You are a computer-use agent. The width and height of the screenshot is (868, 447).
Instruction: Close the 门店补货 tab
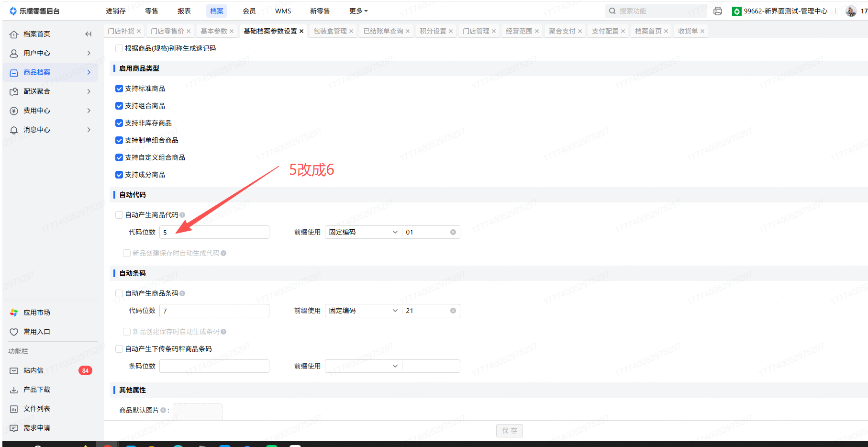tap(139, 31)
